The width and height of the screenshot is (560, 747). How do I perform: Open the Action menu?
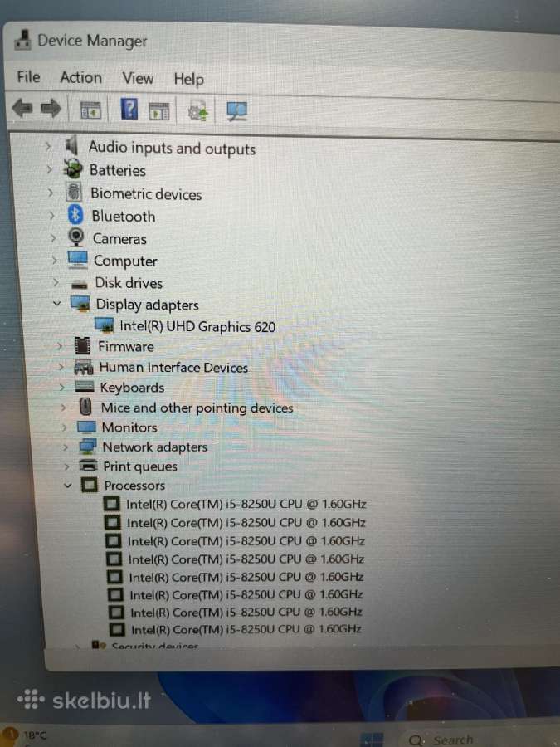[81, 78]
